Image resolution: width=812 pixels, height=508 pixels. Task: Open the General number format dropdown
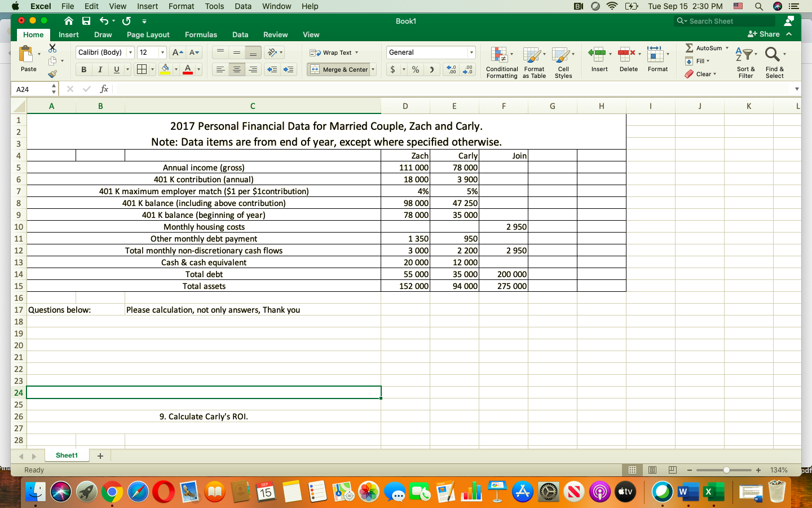(x=471, y=52)
